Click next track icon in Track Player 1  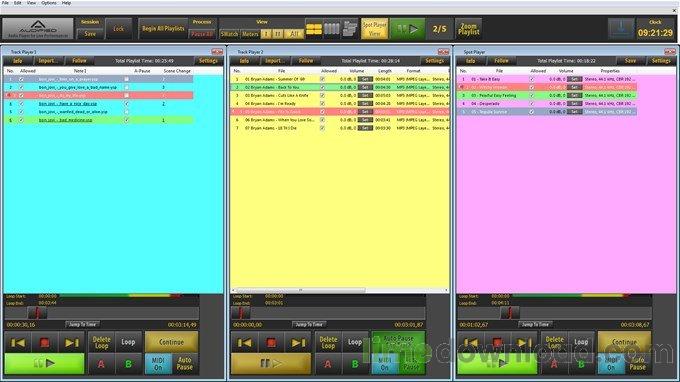[x=71, y=343]
